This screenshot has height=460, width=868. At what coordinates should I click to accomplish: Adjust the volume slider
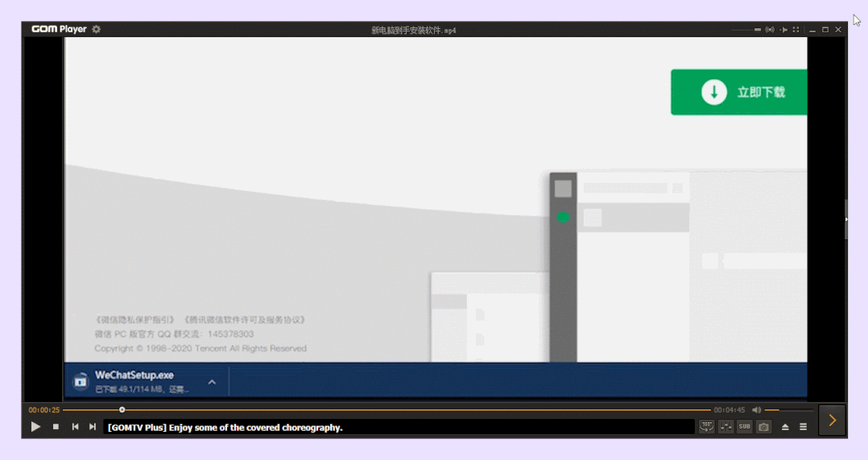click(x=788, y=410)
